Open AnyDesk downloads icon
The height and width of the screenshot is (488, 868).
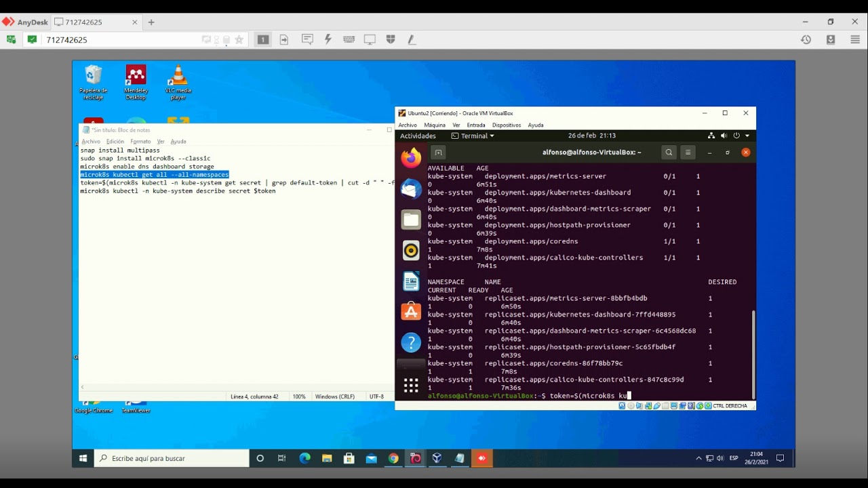[831, 39]
